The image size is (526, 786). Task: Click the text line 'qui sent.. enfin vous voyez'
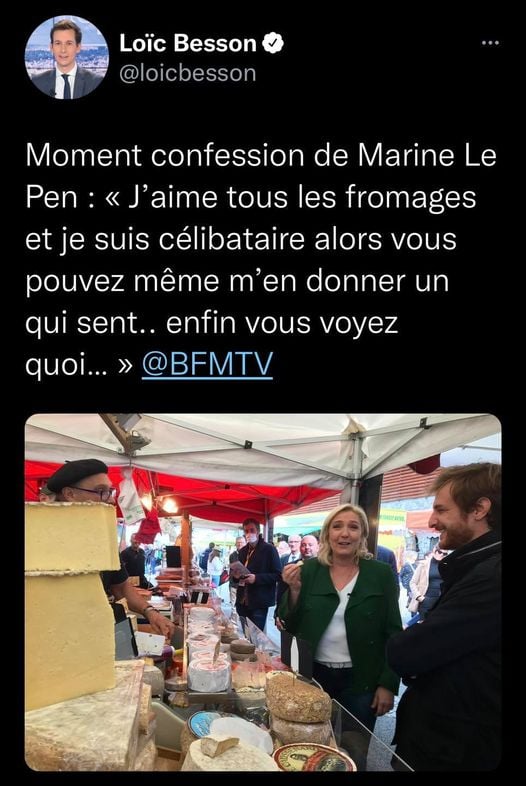pyautogui.click(x=211, y=323)
